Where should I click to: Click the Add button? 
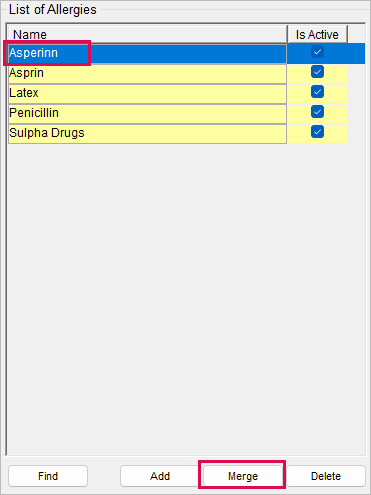(x=160, y=476)
